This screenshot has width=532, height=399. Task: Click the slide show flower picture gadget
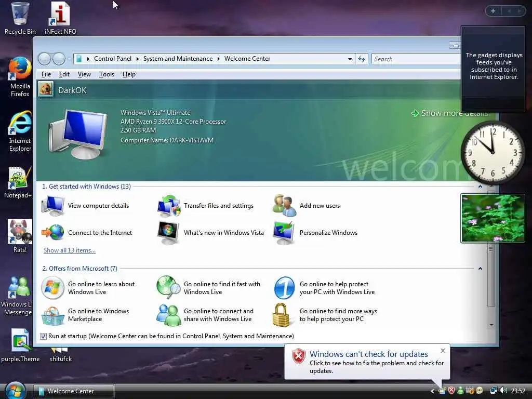(493, 218)
